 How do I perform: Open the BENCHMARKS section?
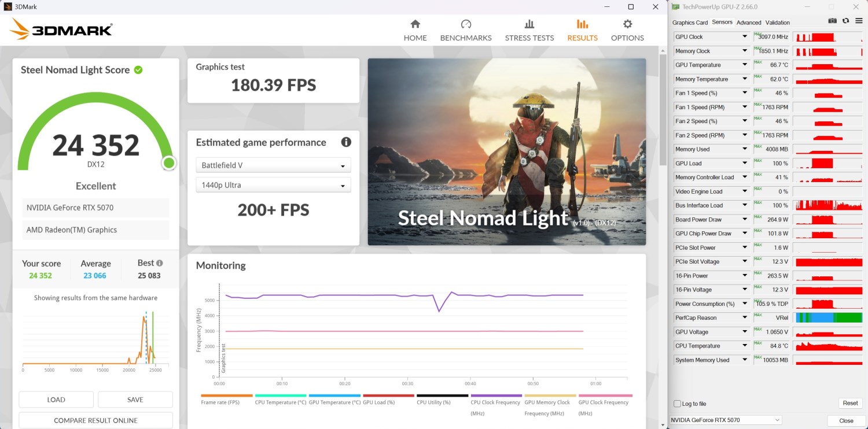[x=466, y=31]
